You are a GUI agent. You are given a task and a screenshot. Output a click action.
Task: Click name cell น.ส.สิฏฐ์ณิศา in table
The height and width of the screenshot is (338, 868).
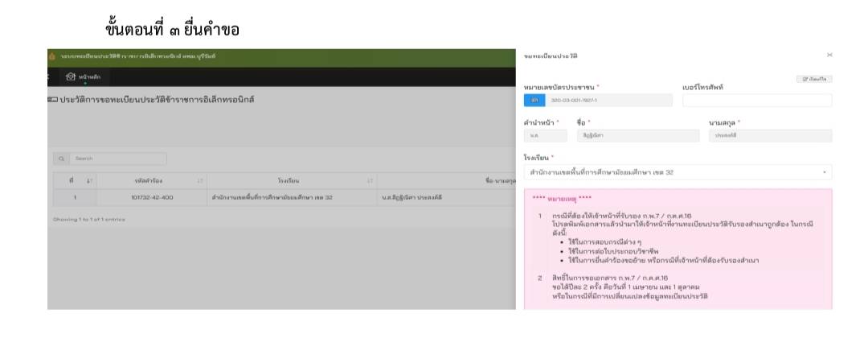click(446, 197)
